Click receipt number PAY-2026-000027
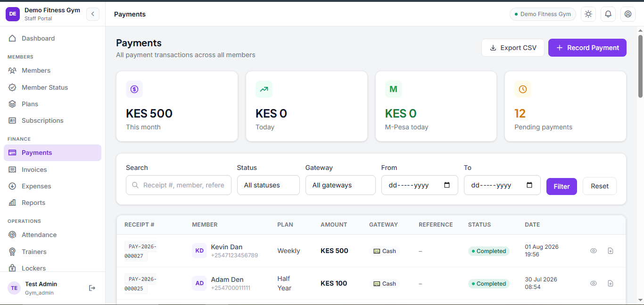Image resolution: width=644 pixels, height=305 pixels. (140, 251)
